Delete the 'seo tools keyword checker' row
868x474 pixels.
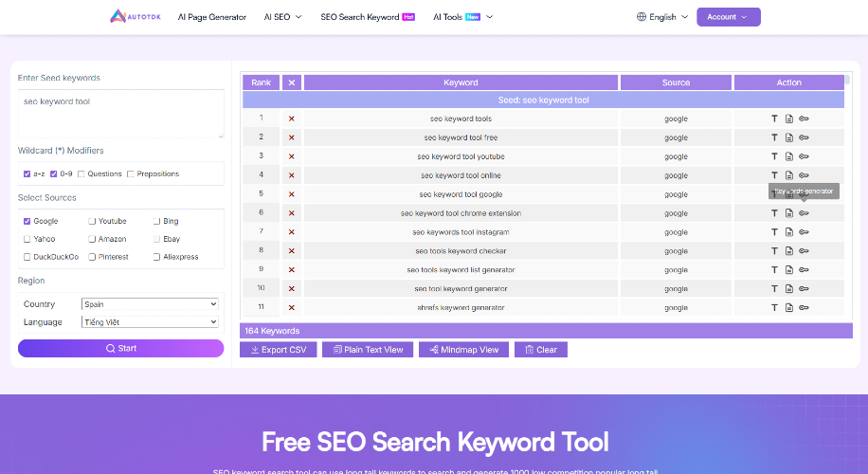click(x=291, y=251)
